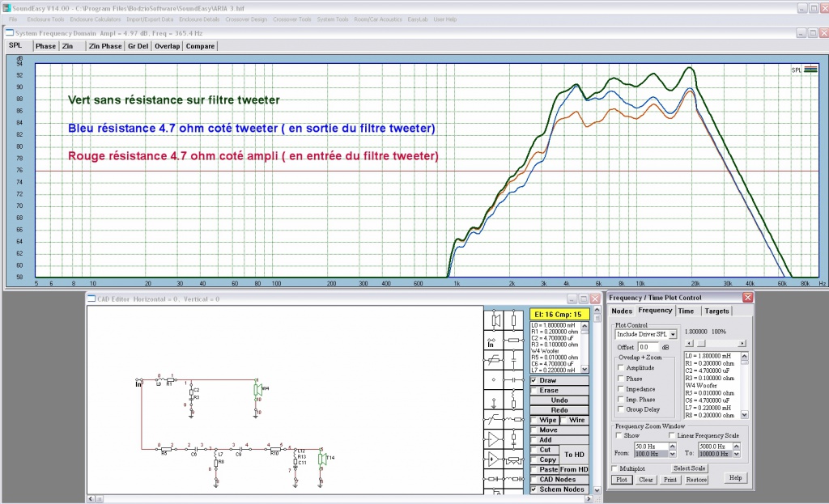Click the down arrow of the CAD Editor component list

[x=585, y=369]
